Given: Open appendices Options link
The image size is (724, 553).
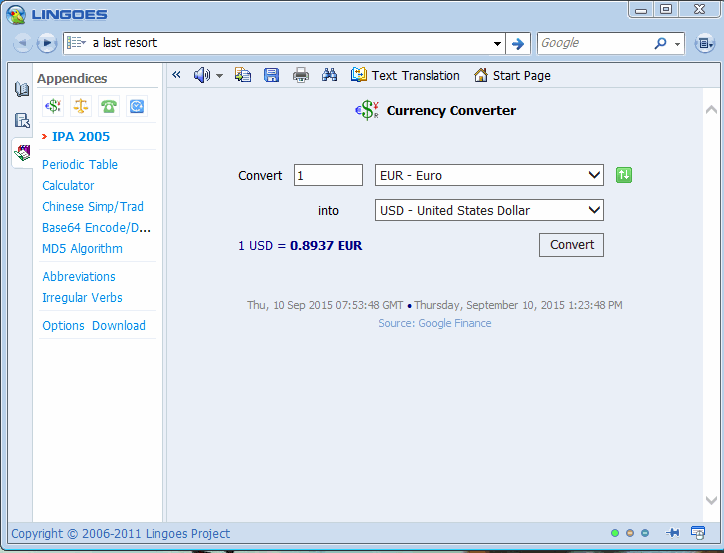Looking at the screenshot, I should (x=63, y=325).
